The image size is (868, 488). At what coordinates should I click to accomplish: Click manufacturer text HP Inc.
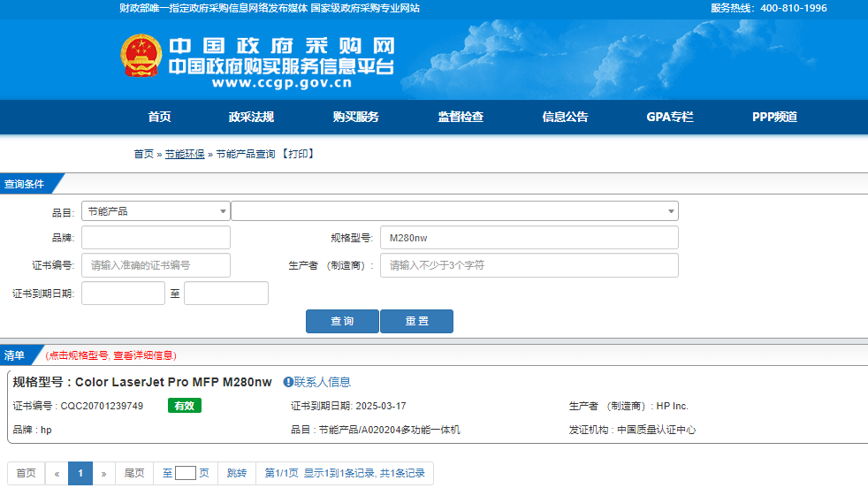[x=672, y=406]
